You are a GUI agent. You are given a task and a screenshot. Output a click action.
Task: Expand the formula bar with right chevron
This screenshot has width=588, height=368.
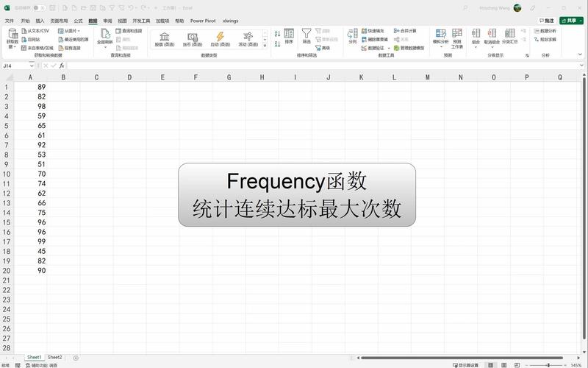coord(581,66)
